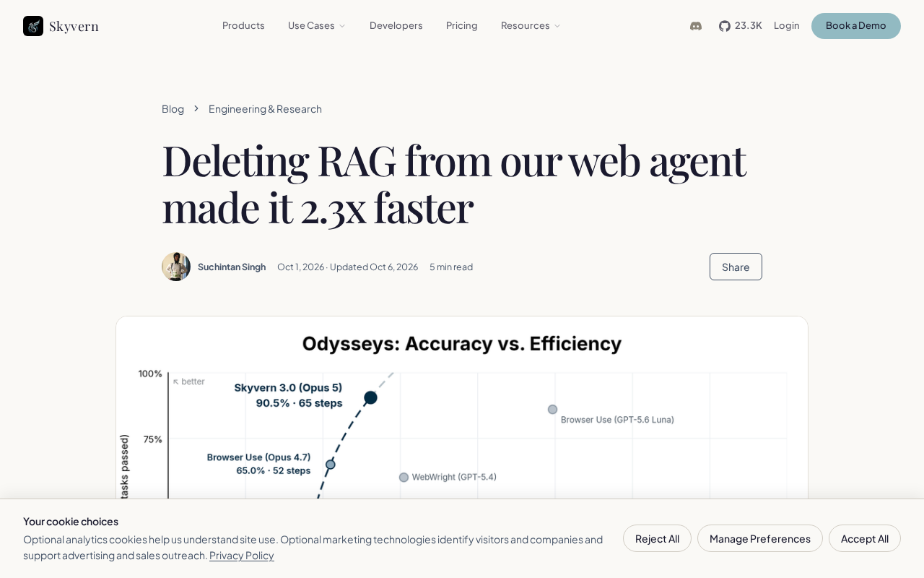The height and width of the screenshot is (578, 924).
Task: Open the Engineering & Research breadcrumb category
Action: pos(265,109)
